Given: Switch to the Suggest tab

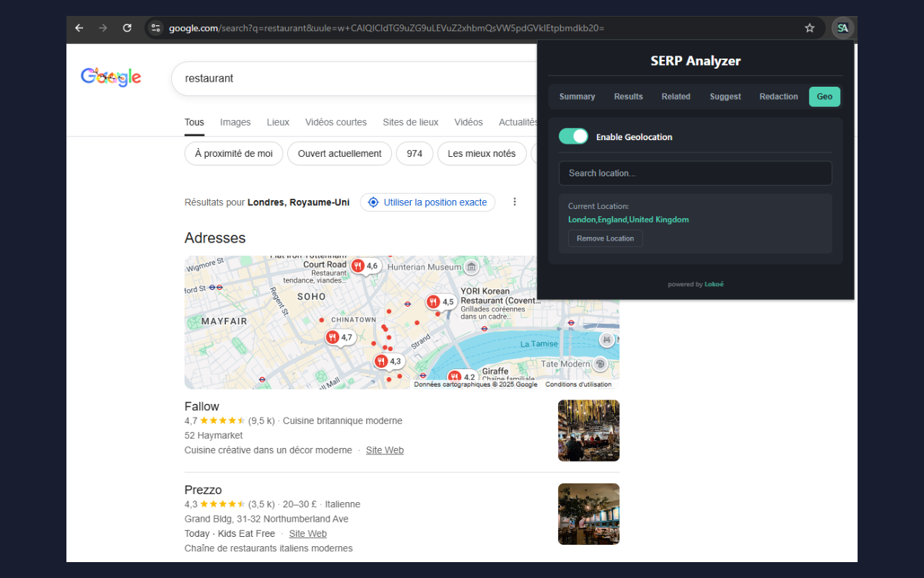Looking at the screenshot, I should pos(725,96).
